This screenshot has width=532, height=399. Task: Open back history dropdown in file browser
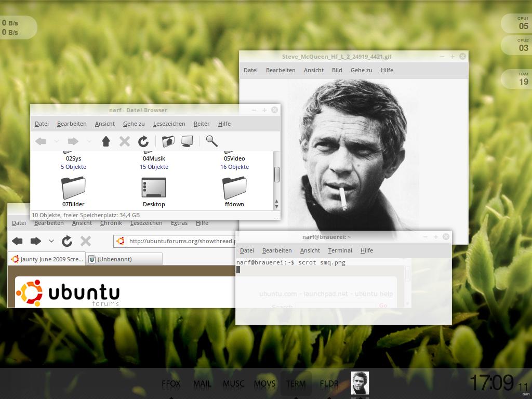(57, 141)
